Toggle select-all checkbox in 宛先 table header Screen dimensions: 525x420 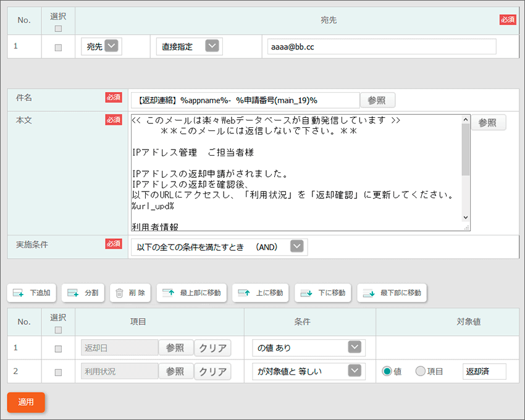point(58,29)
